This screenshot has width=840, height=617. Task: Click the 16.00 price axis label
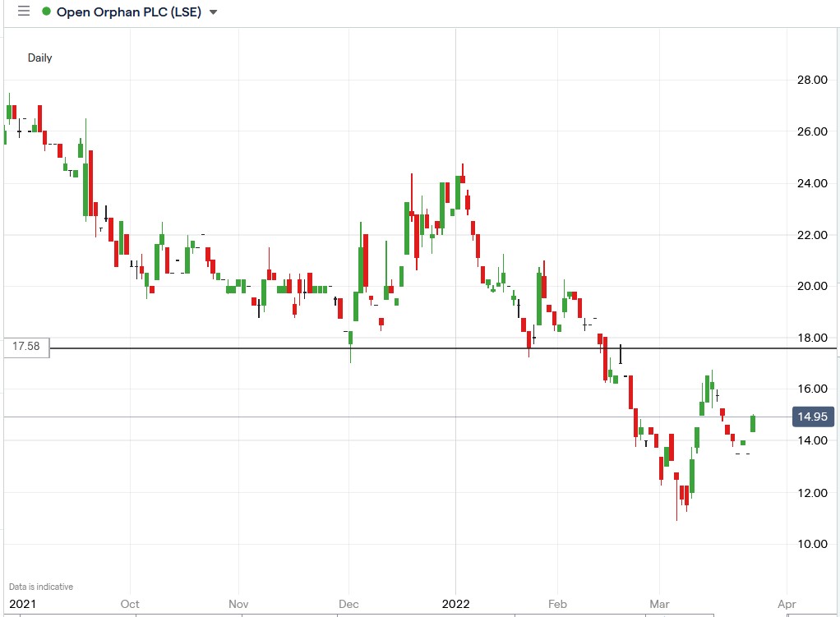pyautogui.click(x=812, y=389)
